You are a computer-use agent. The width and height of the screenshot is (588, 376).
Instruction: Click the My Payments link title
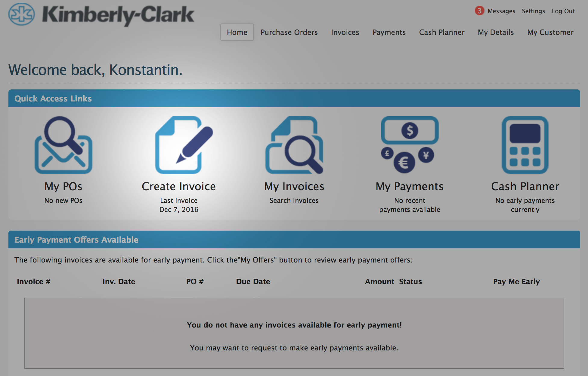410,187
